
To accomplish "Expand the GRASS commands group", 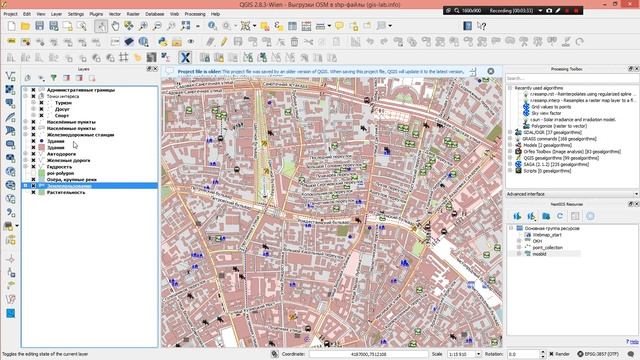I will pyautogui.click(x=510, y=139).
